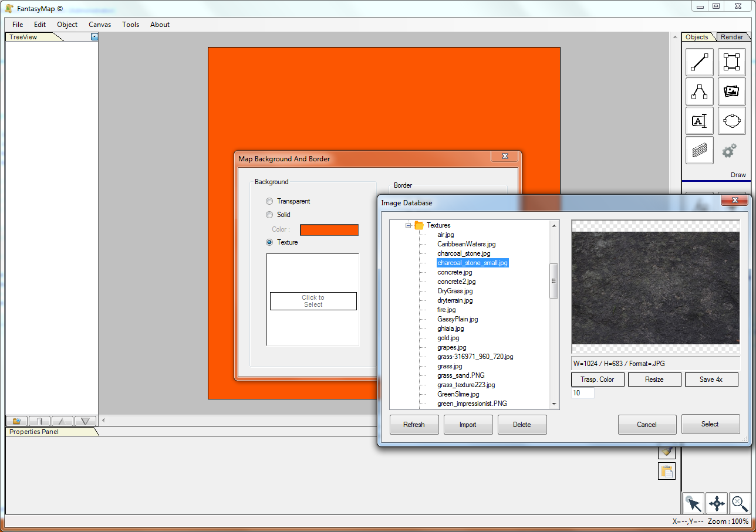Select CaribbeanWaters.jpg in the list

[x=467, y=244]
